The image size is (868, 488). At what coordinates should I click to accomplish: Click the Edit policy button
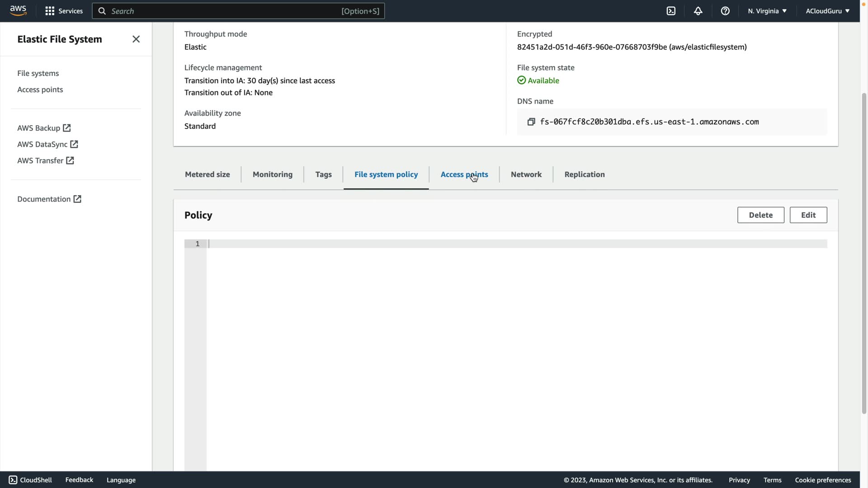coord(808,215)
